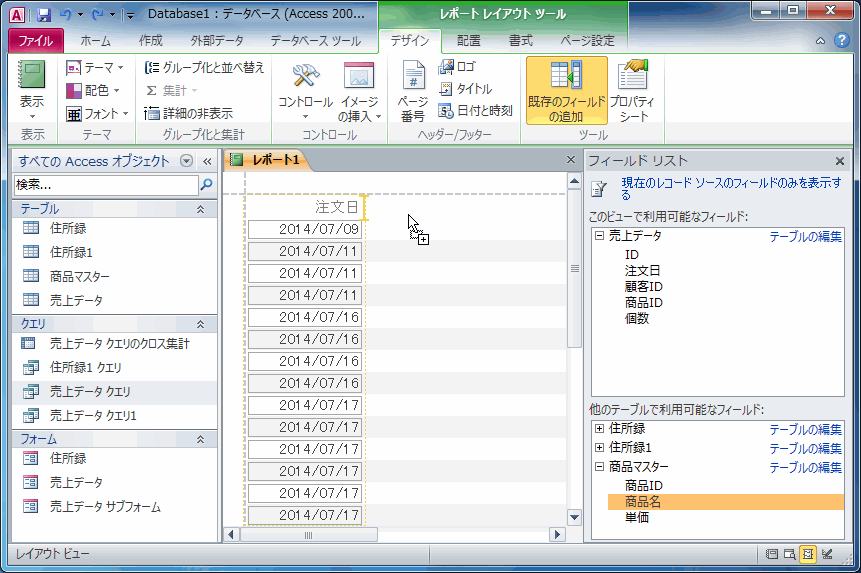Collapse navigation pane with double chevron

[x=207, y=161]
